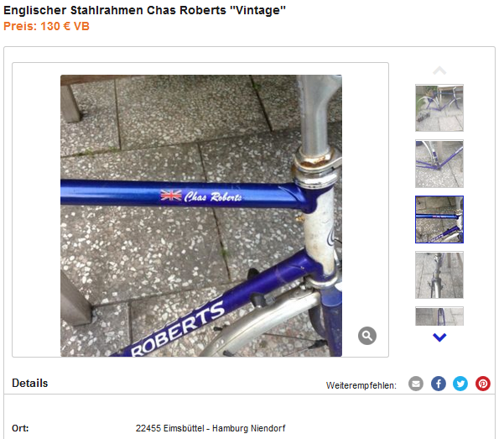The height and width of the screenshot is (439, 504).
Task: Click the magnifier zoom icon on photo
Action: (367, 336)
